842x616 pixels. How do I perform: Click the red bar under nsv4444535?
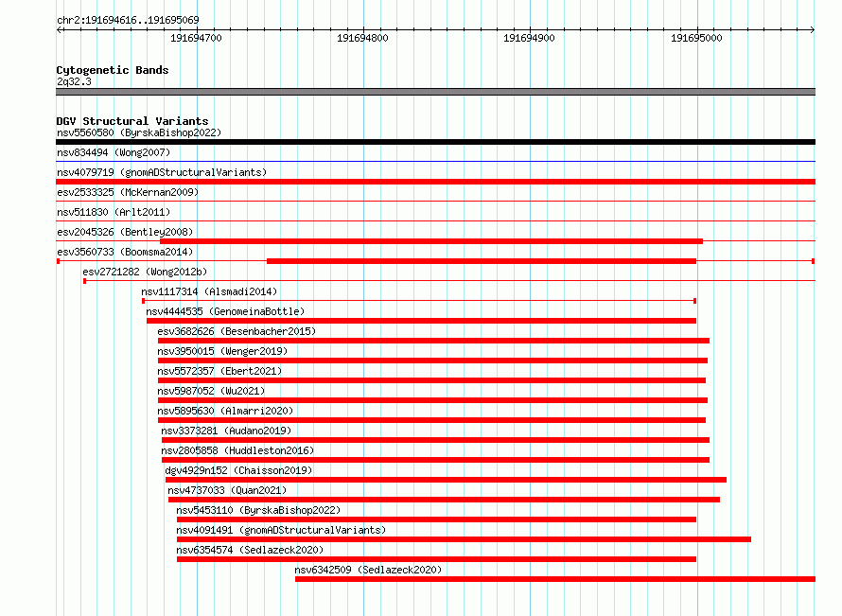tap(422, 321)
